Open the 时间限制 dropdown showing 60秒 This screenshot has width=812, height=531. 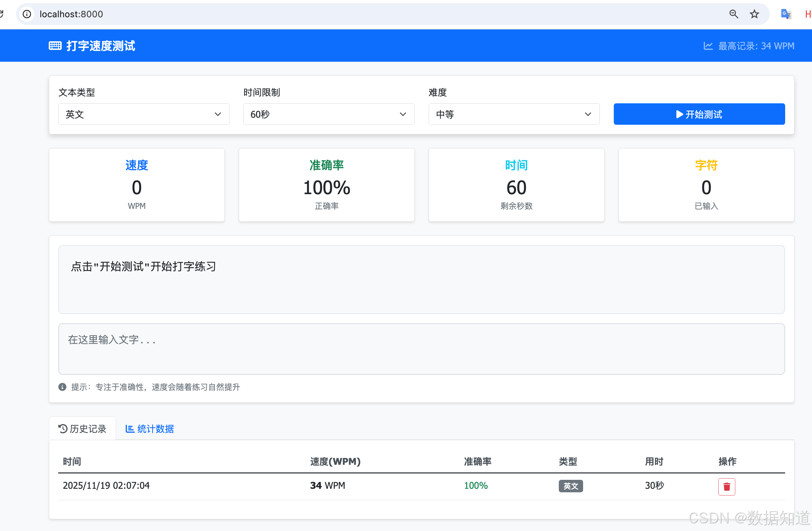click(x=328, y=114)
